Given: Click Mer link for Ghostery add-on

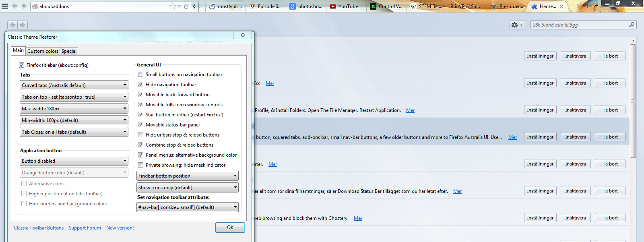Looking at the screenshot, I should [358, 218].
